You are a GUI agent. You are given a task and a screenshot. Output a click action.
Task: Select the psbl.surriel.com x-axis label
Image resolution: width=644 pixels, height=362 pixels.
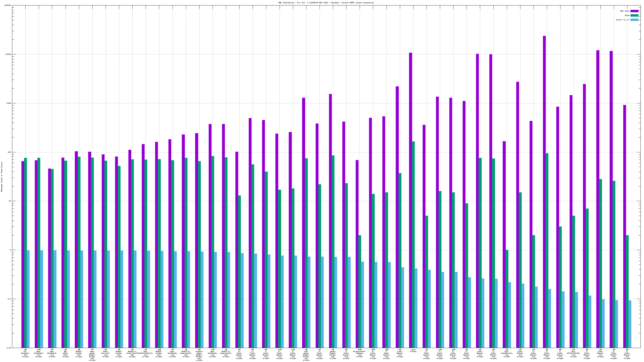pyautogui.click(x=105, y=353)
